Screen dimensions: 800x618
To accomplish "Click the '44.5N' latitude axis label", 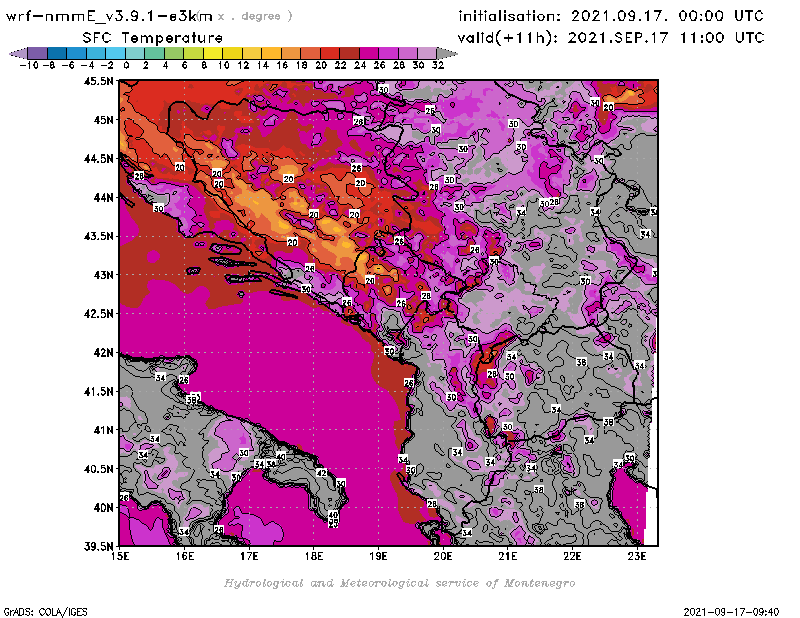I will pos(98,159).
